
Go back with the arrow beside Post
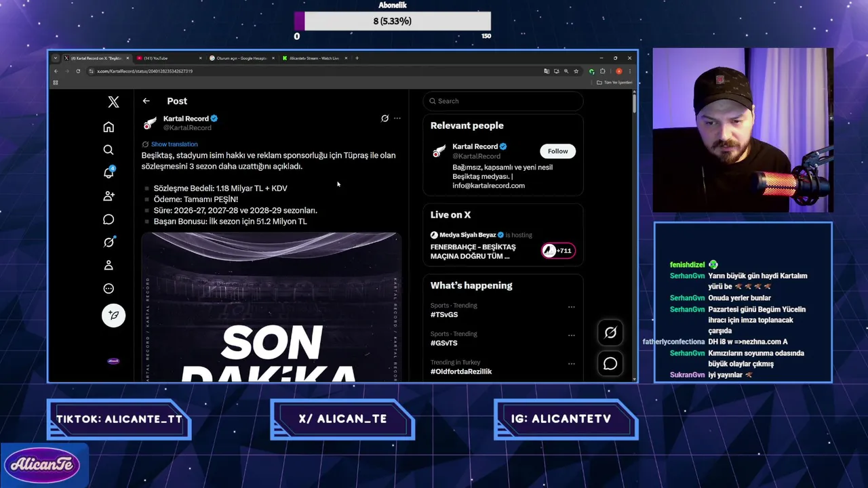pyautogui.click(x=146, y=101)
